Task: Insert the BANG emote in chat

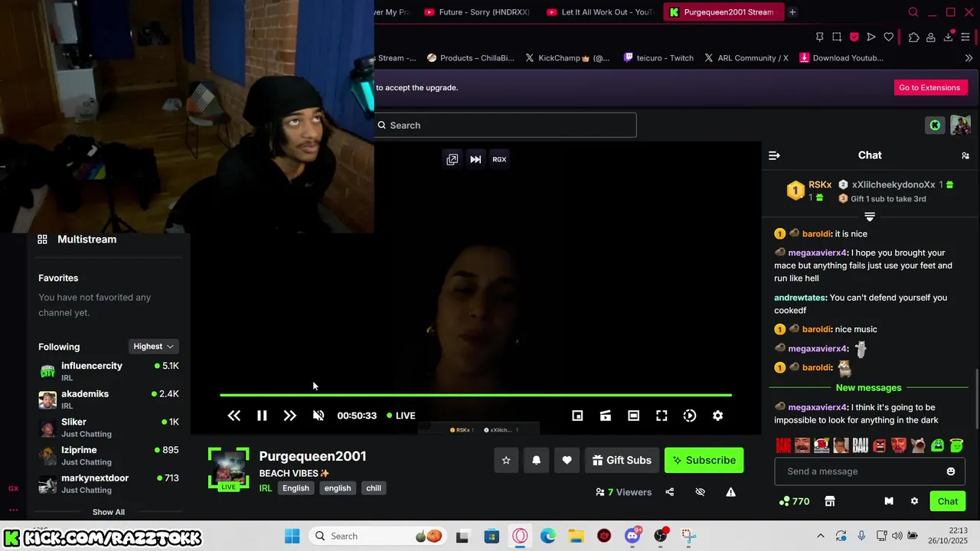Action: 783,445
